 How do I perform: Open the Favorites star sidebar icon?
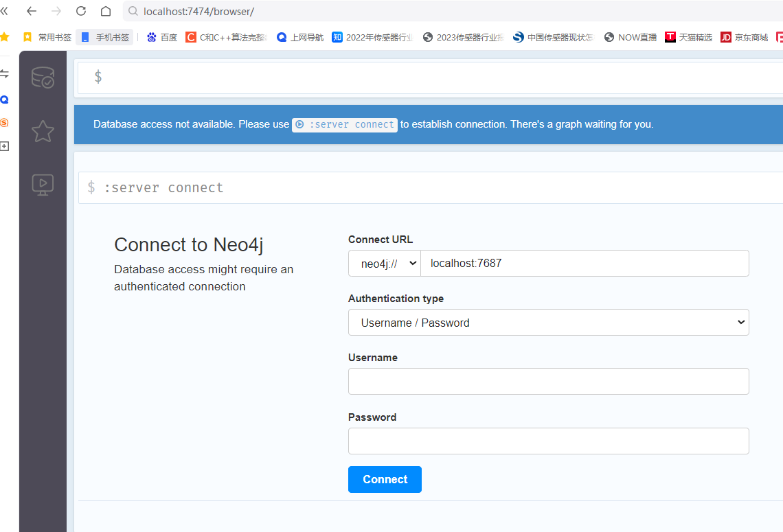pyautogui.click(x=43, y=131)
